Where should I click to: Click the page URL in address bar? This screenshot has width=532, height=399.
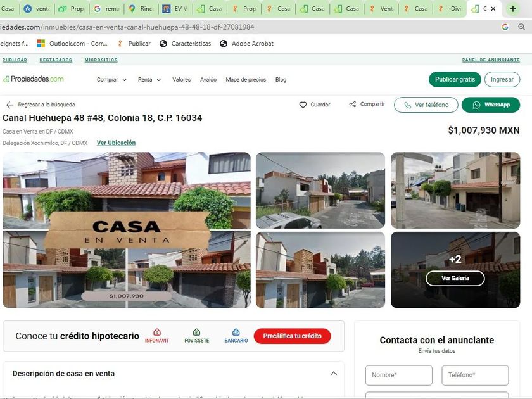click(x=127, y=27)
